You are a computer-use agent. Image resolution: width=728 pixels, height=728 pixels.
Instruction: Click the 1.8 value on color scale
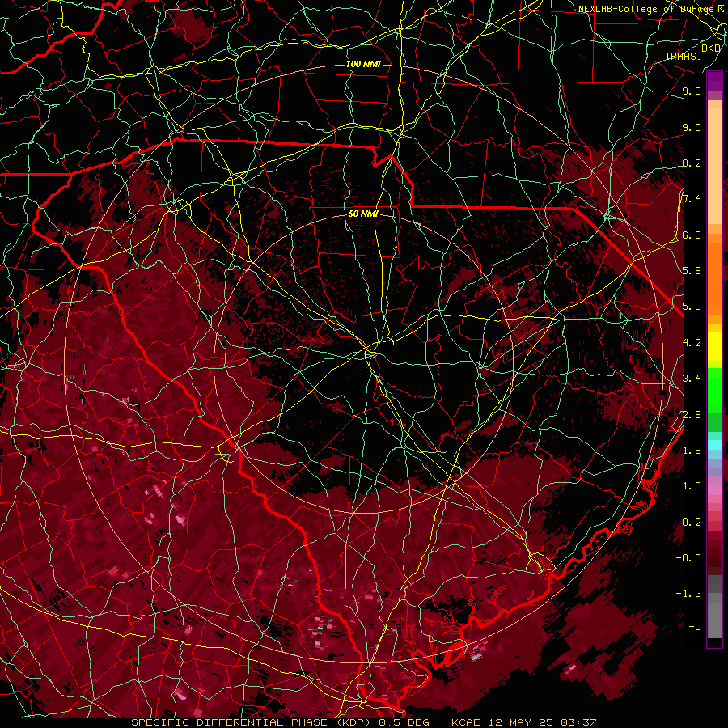pyautogui.click(x=692, y=451)
